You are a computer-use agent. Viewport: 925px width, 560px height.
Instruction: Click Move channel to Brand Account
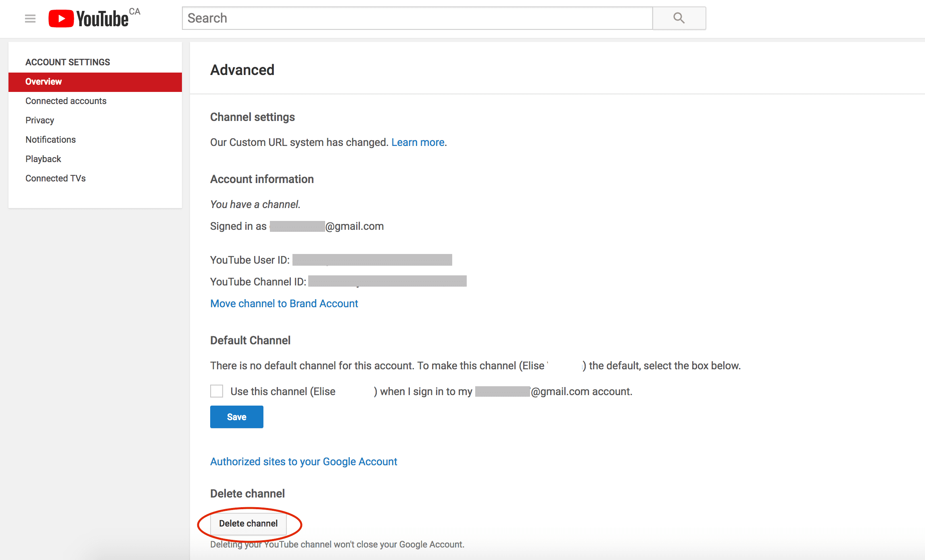(x=284, y=303)
